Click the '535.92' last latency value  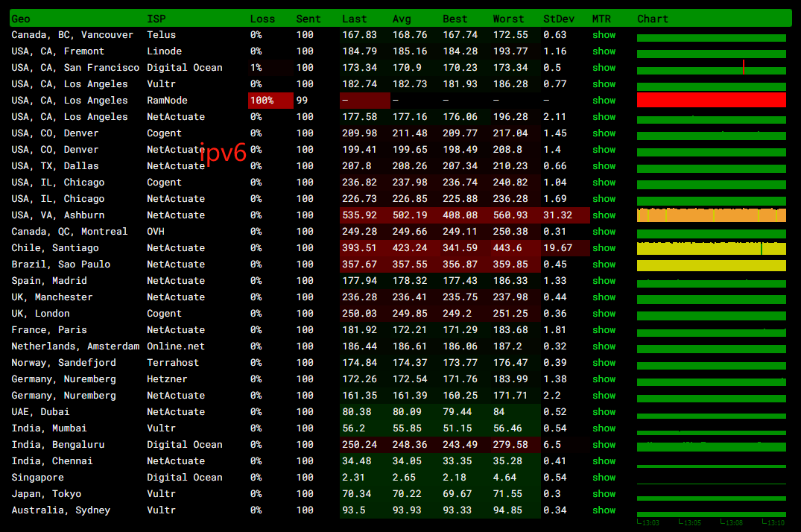pyautogui.click(x=359, y=215)
